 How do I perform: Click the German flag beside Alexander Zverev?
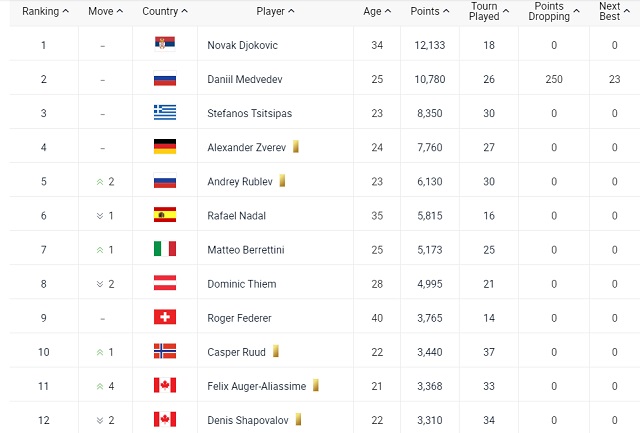(x=164, y=147)
